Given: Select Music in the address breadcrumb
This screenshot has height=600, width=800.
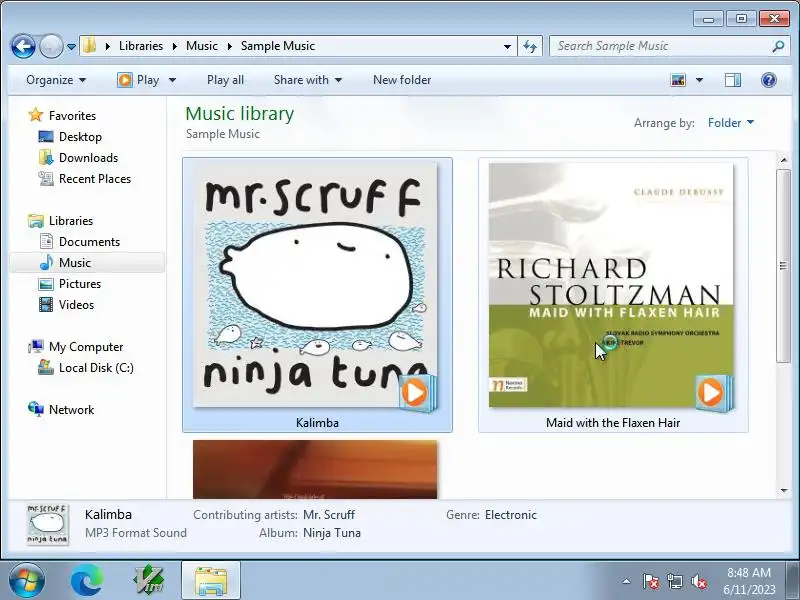Looking at the screenshot, I should tap(202, 46).
